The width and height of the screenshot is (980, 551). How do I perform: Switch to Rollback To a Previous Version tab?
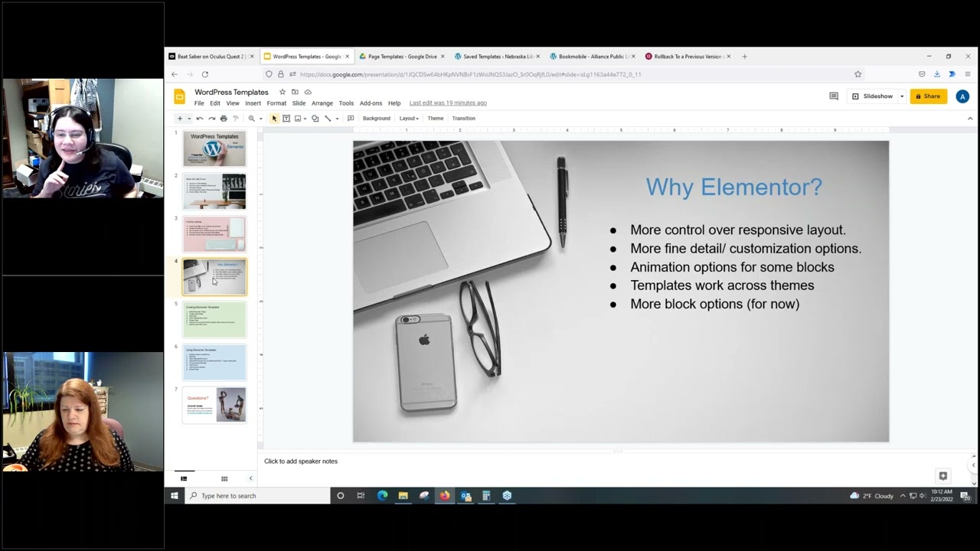click(688, 56)
